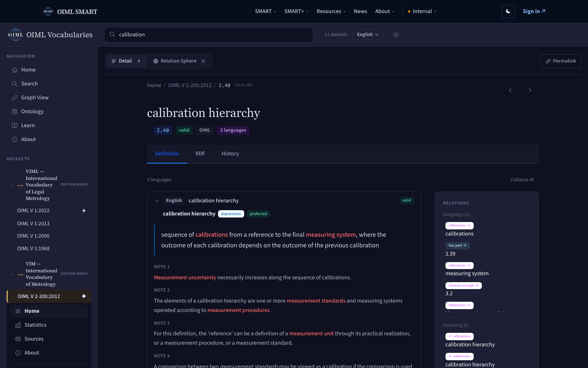Image resolution: width=588 pixels, height=368 pixels.
Task: Open the measuring system link in definition
Action: [331, 235]
